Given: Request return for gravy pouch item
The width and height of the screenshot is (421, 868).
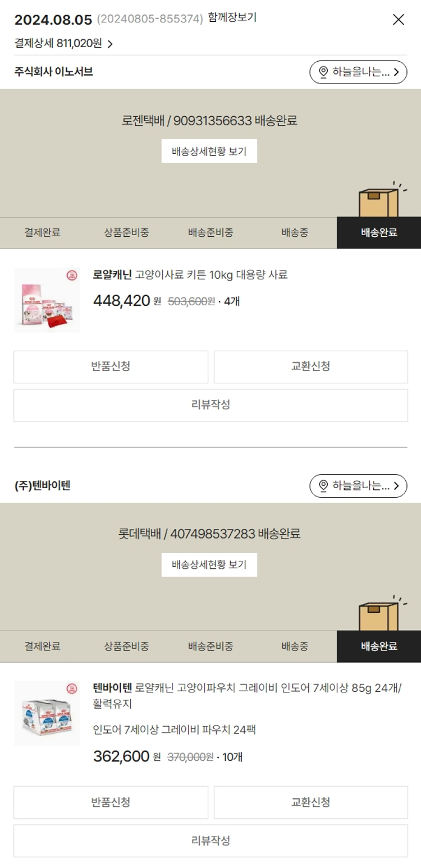Looking at the screenshot, I should tap(111, 802).
